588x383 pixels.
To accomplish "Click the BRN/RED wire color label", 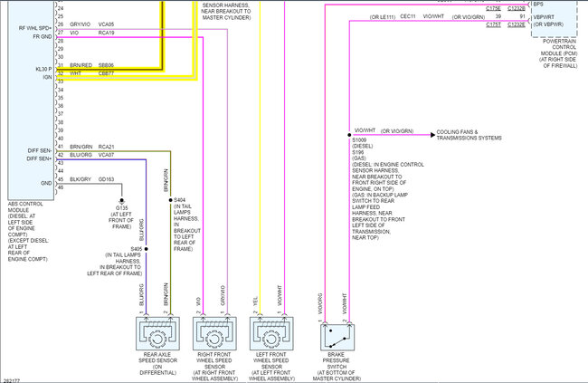I will (x=81, y=65).
